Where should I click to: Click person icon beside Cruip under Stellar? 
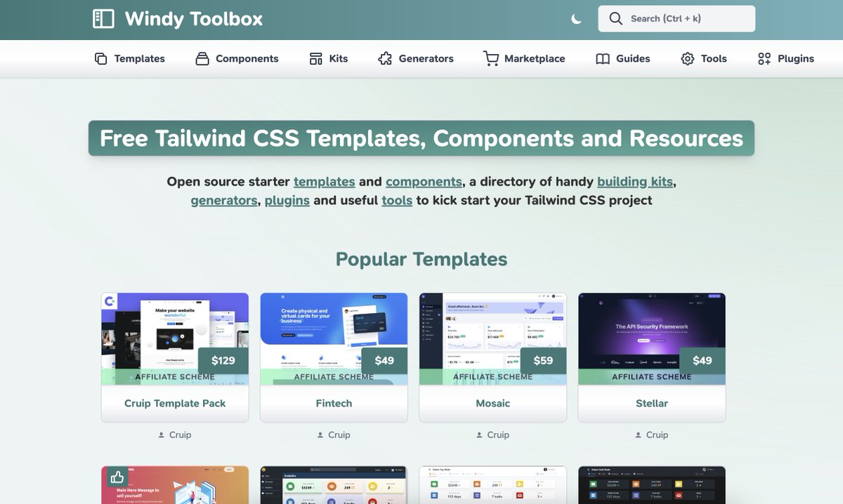[x=639, y=435]
